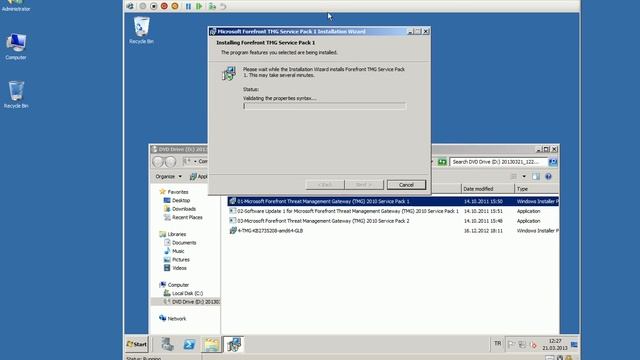Launch PowerShell from the VM taskbar
Screen dimensions: 640x360
coord(189,344)
